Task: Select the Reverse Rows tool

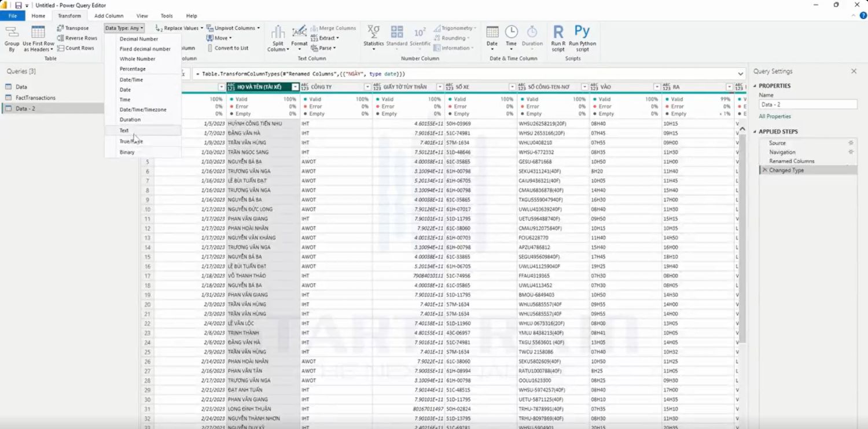Action: pos(77,38)
